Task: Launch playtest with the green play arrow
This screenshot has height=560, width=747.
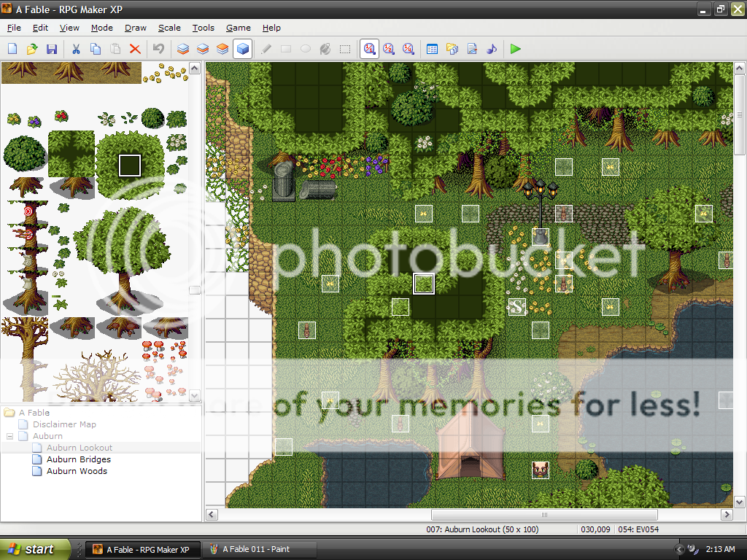Action: [516, 49]
